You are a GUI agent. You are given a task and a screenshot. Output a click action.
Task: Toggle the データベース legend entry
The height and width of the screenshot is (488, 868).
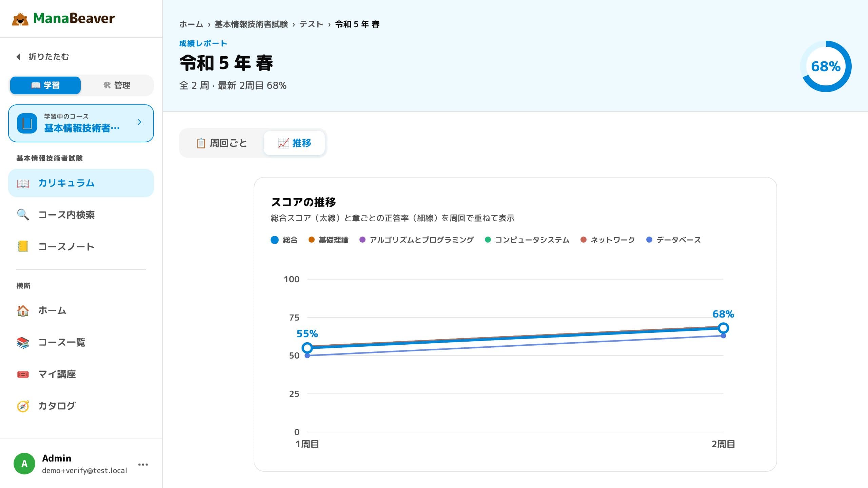(673, 240)
